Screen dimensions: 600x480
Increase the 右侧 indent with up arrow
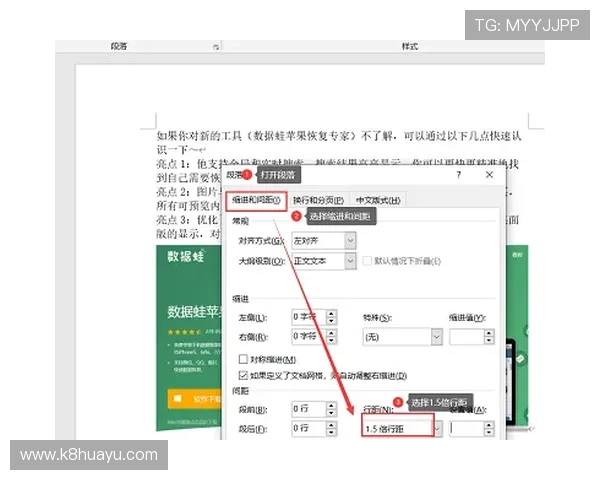331,333
